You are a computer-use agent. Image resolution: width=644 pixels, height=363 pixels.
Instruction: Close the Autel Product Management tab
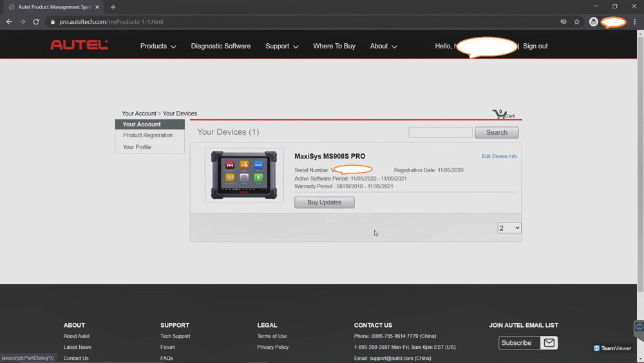tap(97, 7)
